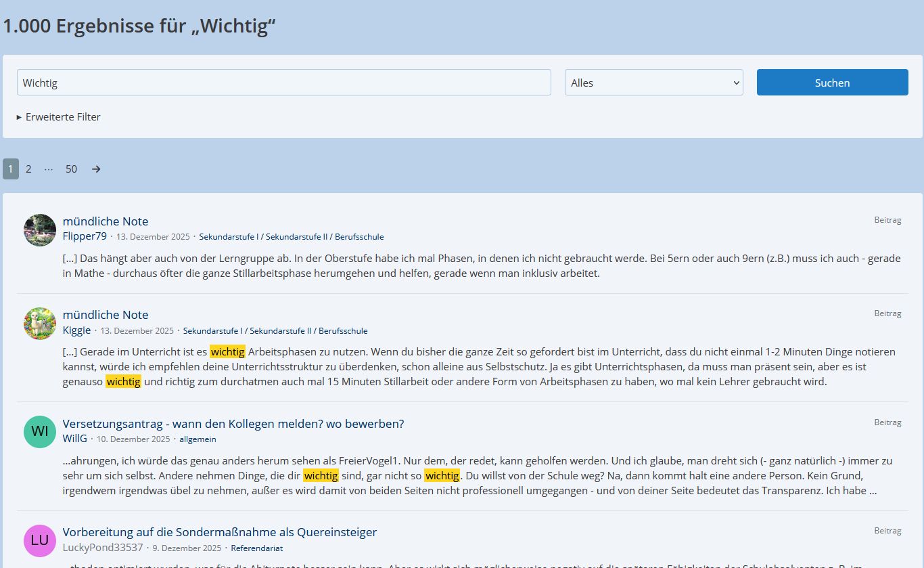Click the Suchen button
The height and width of the screenshot is (568, 924).
[x=832, y=83]
